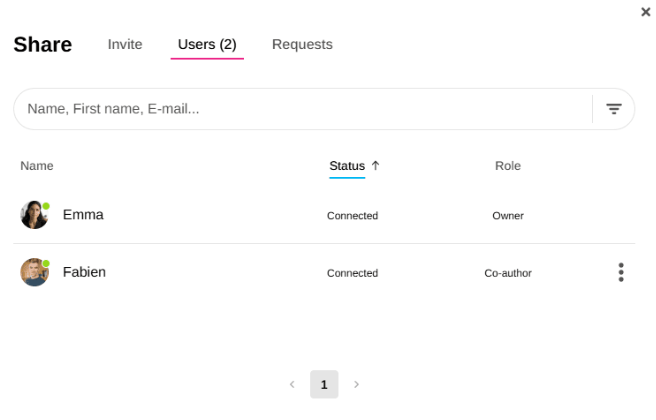Select user name Fabien
This screenshot has height=420, width=656.
[x=84, y=272]
